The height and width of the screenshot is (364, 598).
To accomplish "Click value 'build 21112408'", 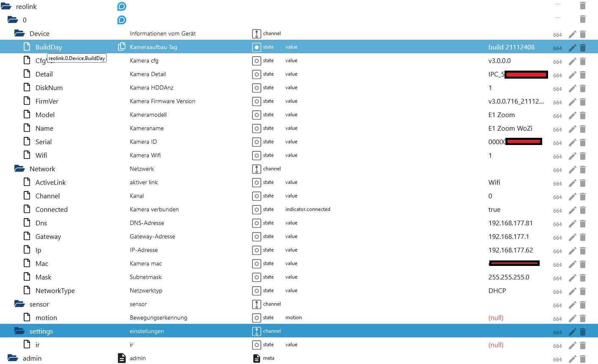I will [511, 47].
